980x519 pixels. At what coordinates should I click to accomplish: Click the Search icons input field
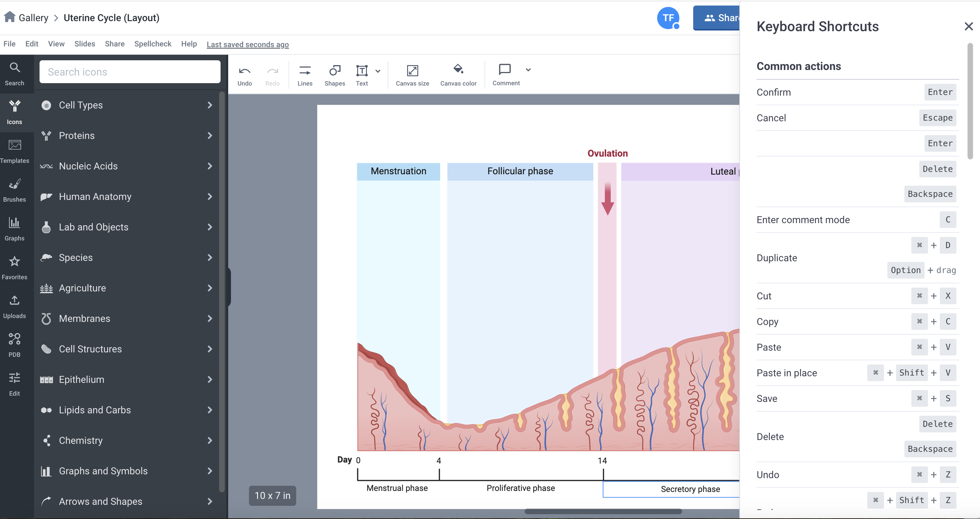coord(130,72)
